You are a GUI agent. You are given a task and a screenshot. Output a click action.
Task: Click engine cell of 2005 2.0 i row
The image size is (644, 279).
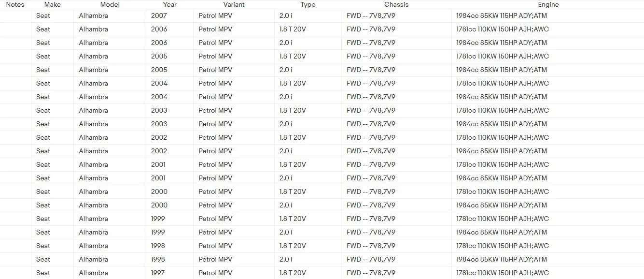(502, 70)
